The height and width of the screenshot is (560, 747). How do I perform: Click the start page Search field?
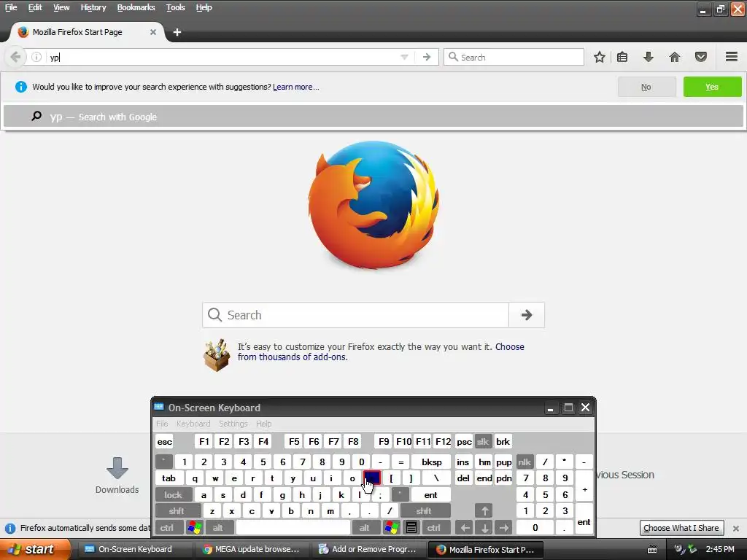point(355,315)
